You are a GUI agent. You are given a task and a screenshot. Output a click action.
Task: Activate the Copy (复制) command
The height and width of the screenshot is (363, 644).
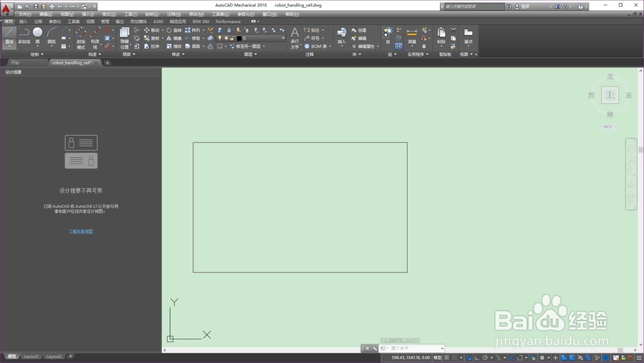pyautogui.click(x=151, y=38)
